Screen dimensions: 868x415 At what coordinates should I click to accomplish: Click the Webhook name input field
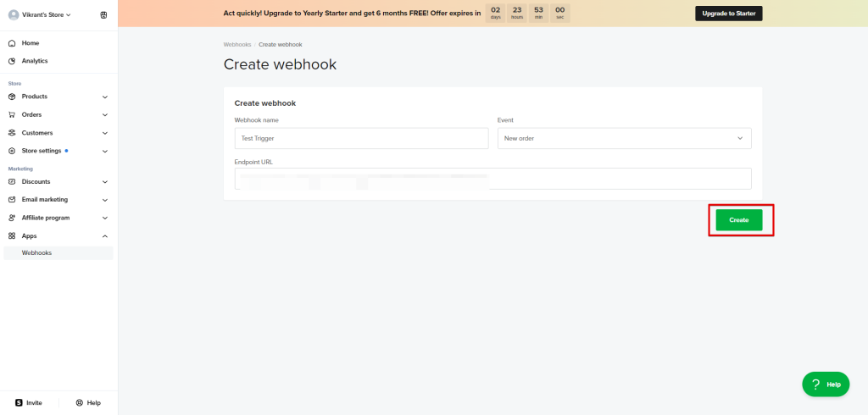click(x=361, y=138)
